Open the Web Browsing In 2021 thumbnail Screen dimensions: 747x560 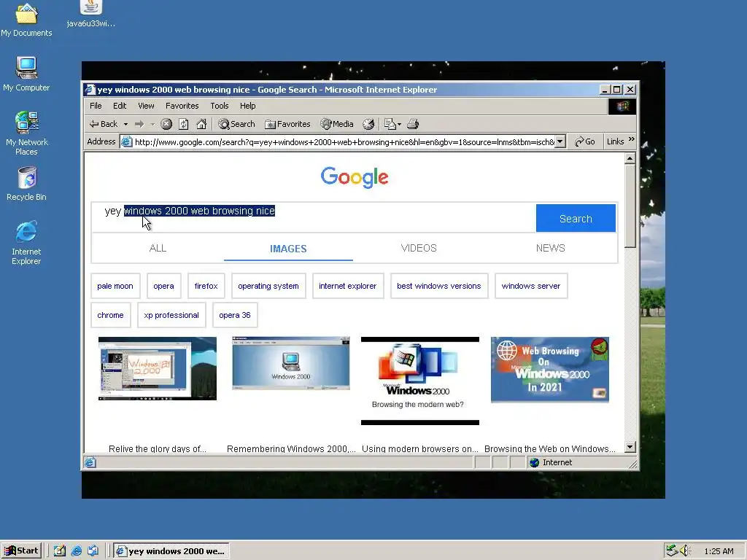click(550, 370)
